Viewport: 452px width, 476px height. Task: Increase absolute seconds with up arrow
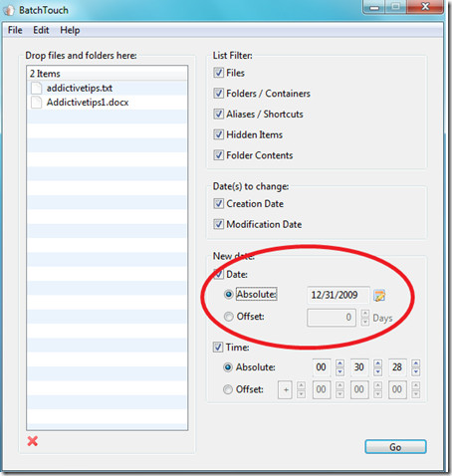(416, 363)
